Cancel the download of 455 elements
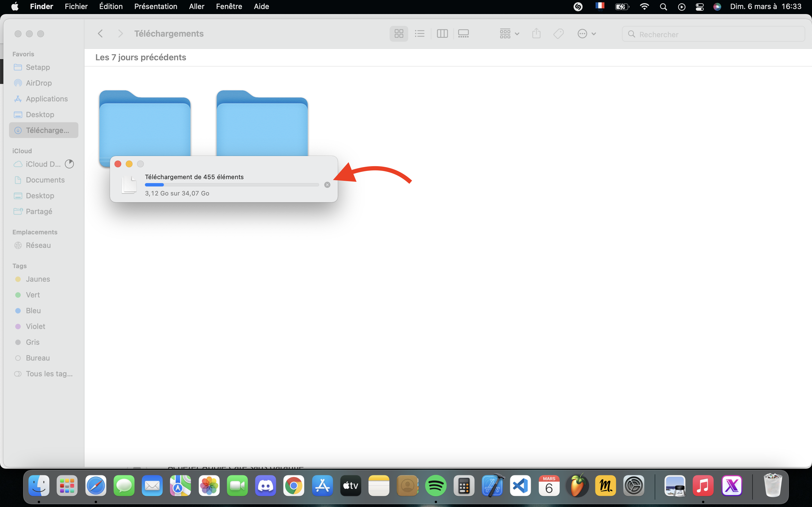This screenshot has height=507, width=812. (327, 185)
